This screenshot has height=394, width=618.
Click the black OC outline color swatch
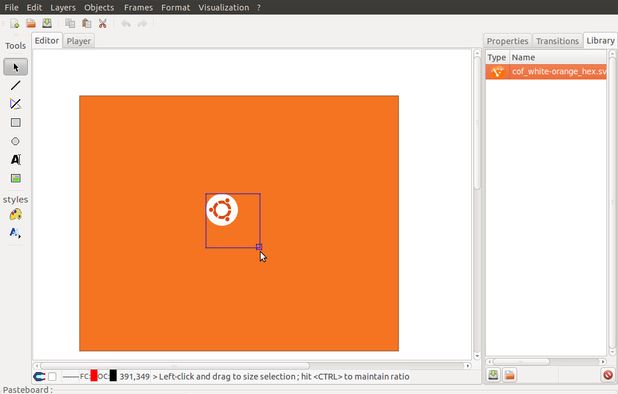(x=113, y=375)
